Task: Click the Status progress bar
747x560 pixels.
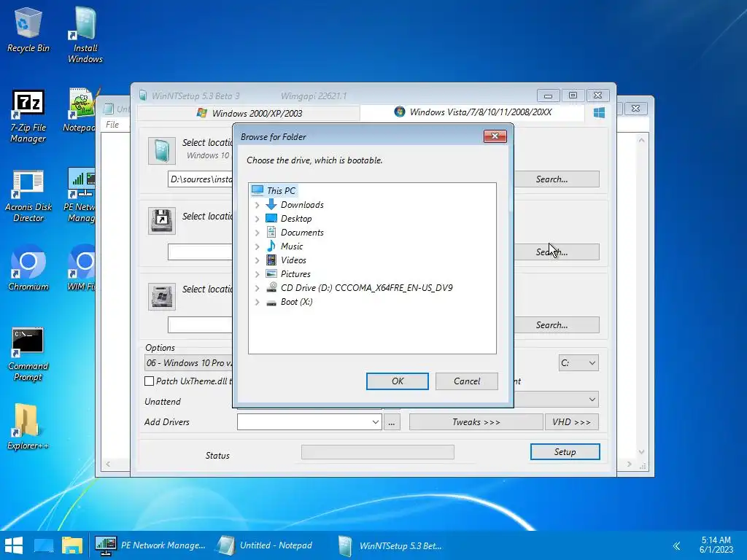Action: (x=378, y=452)
